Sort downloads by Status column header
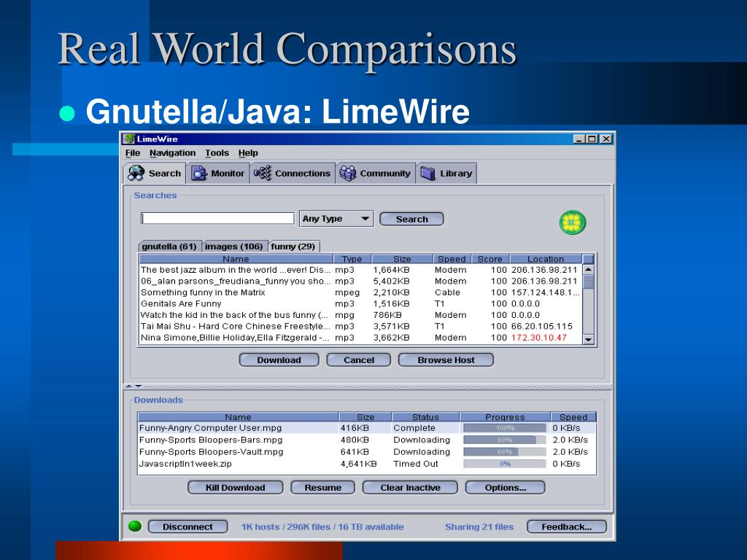747x560 pixels. pyautogui.click(x=425, y=416)
